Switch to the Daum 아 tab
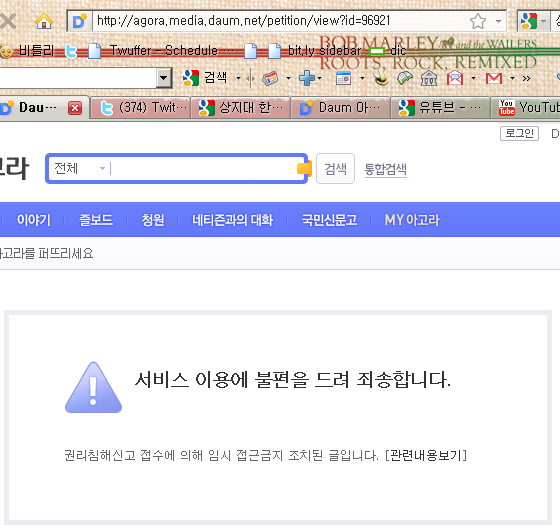Viewport: 560px width, 529px height. 341,108
